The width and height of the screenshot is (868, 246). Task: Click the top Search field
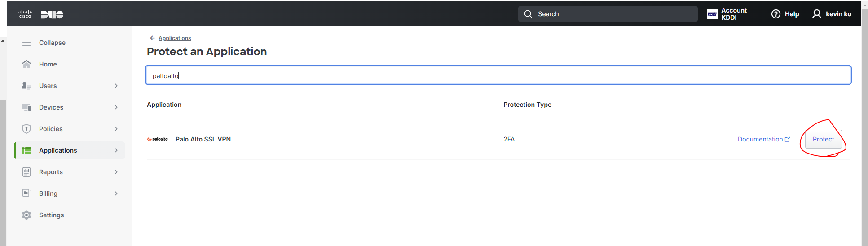[608, 14]
